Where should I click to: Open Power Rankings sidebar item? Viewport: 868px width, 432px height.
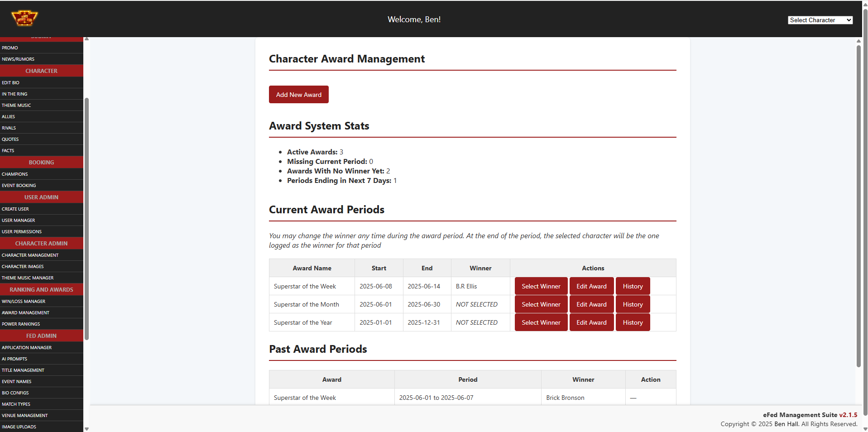[x=21, y=324]
